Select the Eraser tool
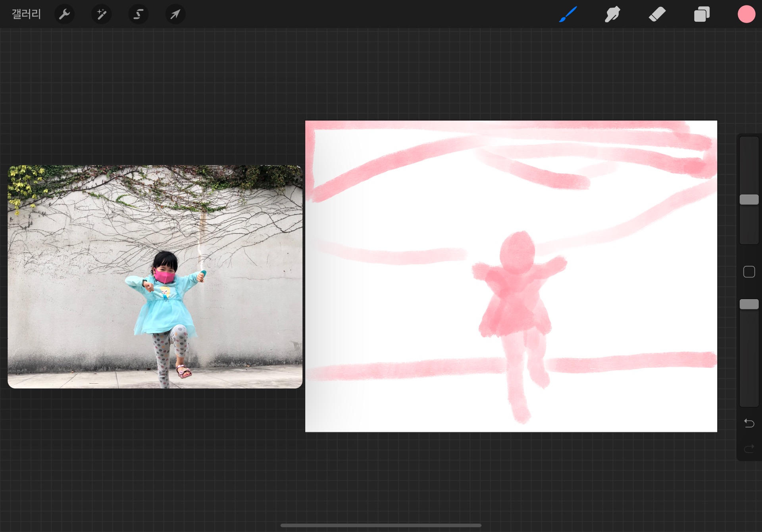 (657, 14)
